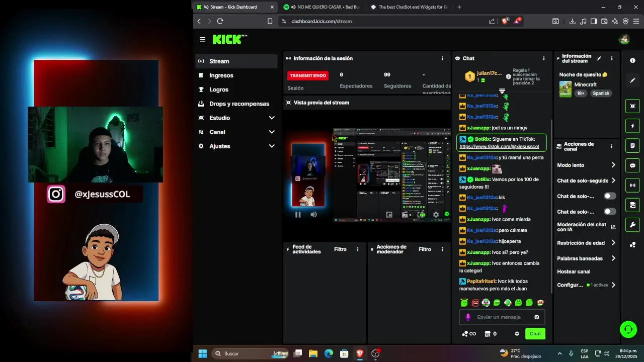Open three-dot menu of Acciones de canal
The height and width of the screenshot is (362, 644).
tap(611, 146)
